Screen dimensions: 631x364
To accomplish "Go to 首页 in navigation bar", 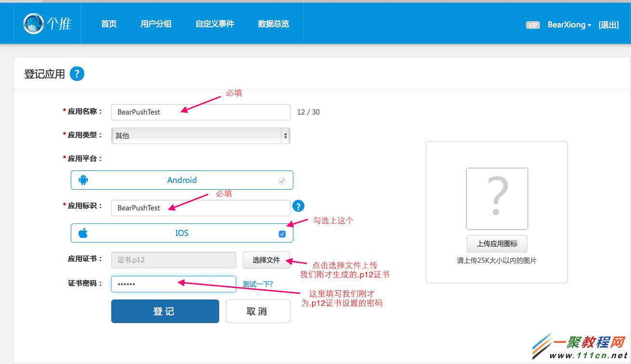I will point(109,24).
